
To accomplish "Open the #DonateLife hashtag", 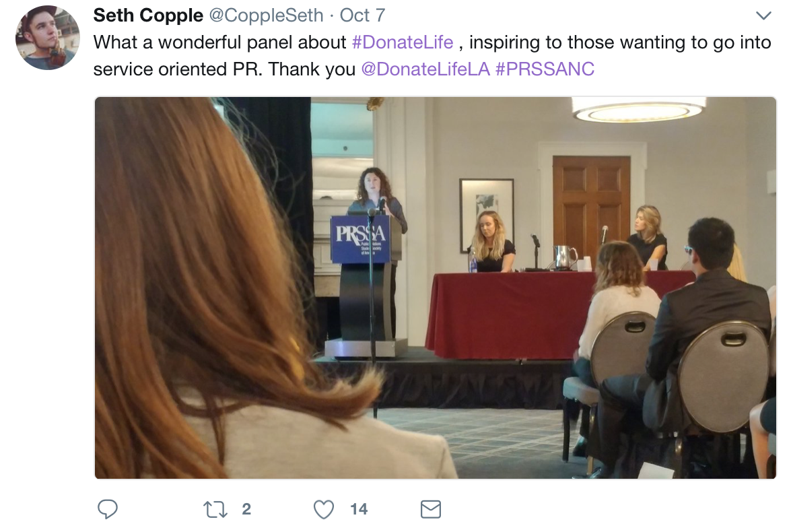I will (x=403, y=42).
